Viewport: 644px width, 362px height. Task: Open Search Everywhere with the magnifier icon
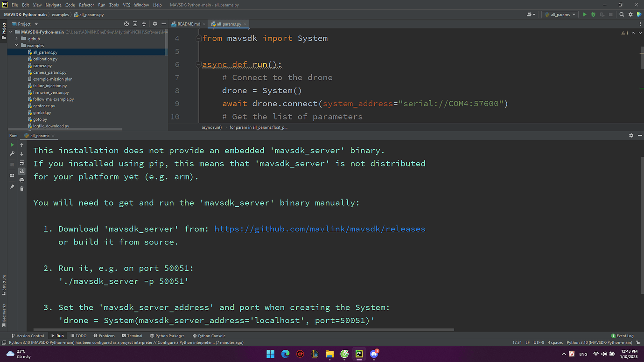[x=622, y=14]
